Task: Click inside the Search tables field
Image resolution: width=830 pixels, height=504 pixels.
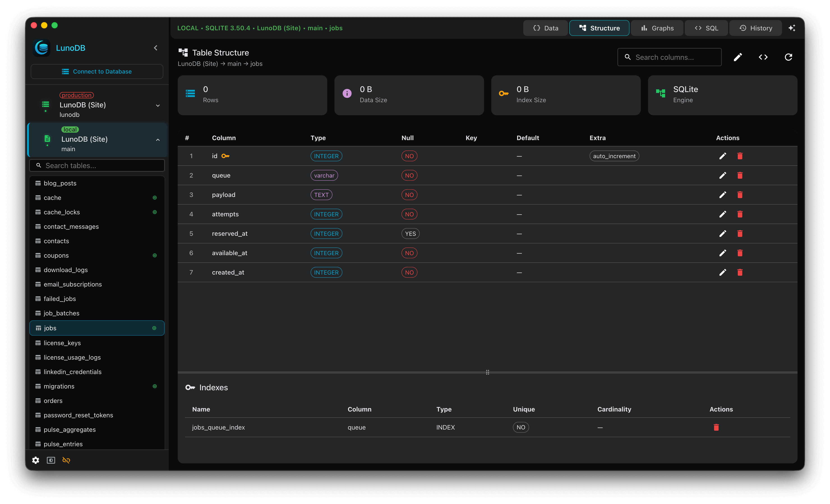Action: tap(97, 165)
